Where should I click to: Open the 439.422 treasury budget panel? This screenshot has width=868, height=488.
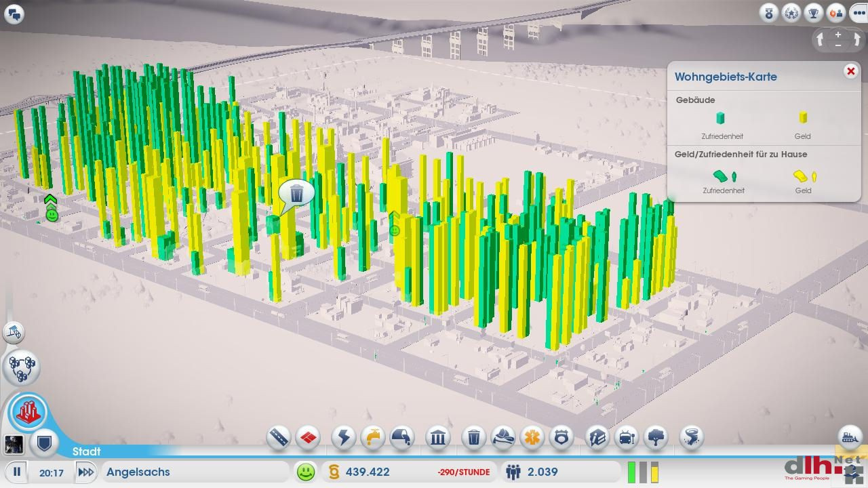[368, 472]
